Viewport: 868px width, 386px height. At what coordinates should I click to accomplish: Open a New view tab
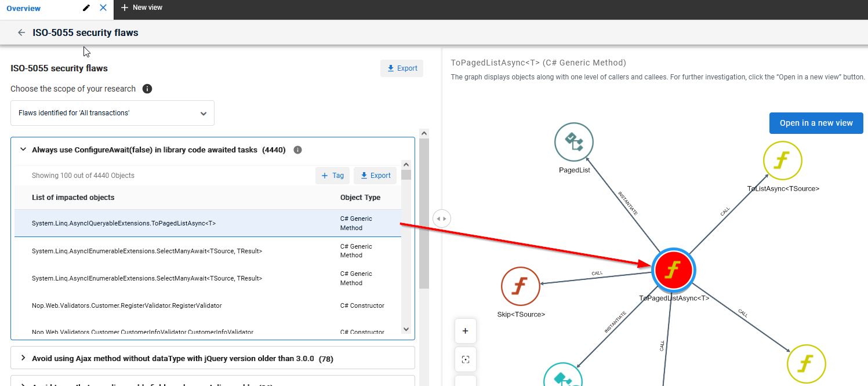141,8
